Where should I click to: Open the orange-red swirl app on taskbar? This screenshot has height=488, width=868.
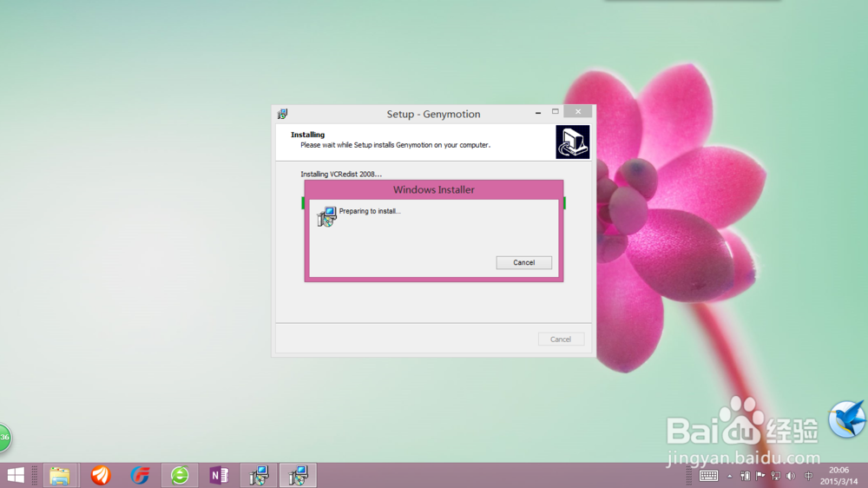(x=101, y=475)
